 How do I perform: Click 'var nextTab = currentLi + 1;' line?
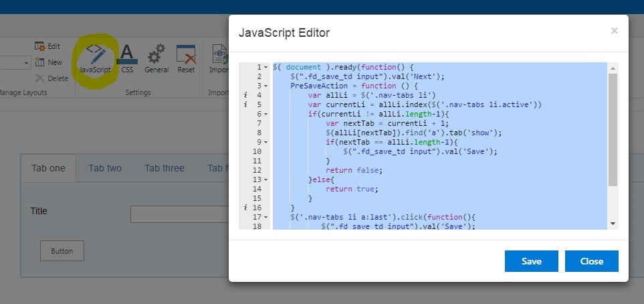click(x=387, y=123)
